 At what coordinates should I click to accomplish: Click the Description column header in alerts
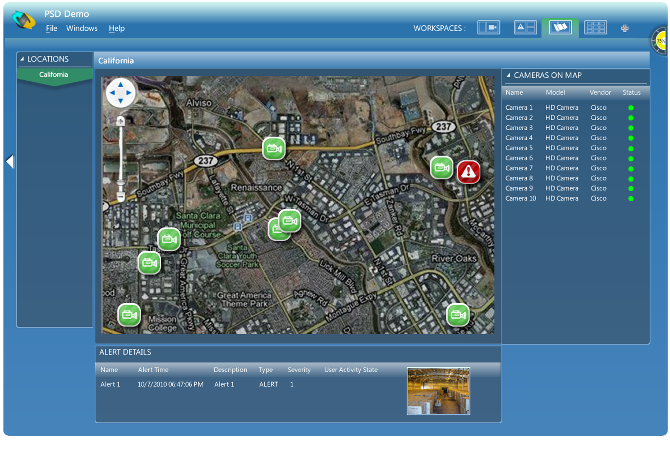(230, 370)
